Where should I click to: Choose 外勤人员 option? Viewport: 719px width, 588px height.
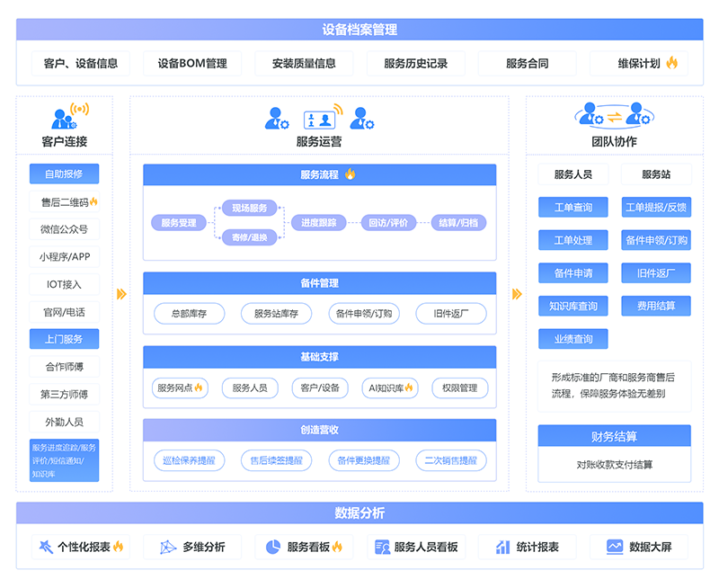(64, 422)
